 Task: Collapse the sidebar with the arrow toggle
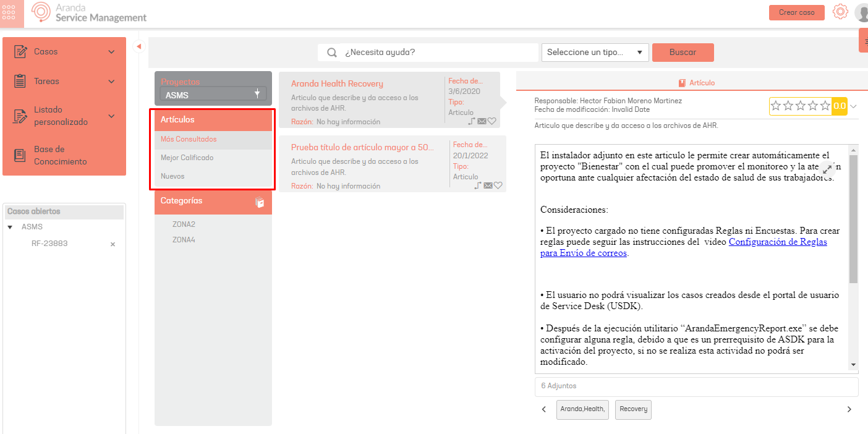(x=138, y=46)
